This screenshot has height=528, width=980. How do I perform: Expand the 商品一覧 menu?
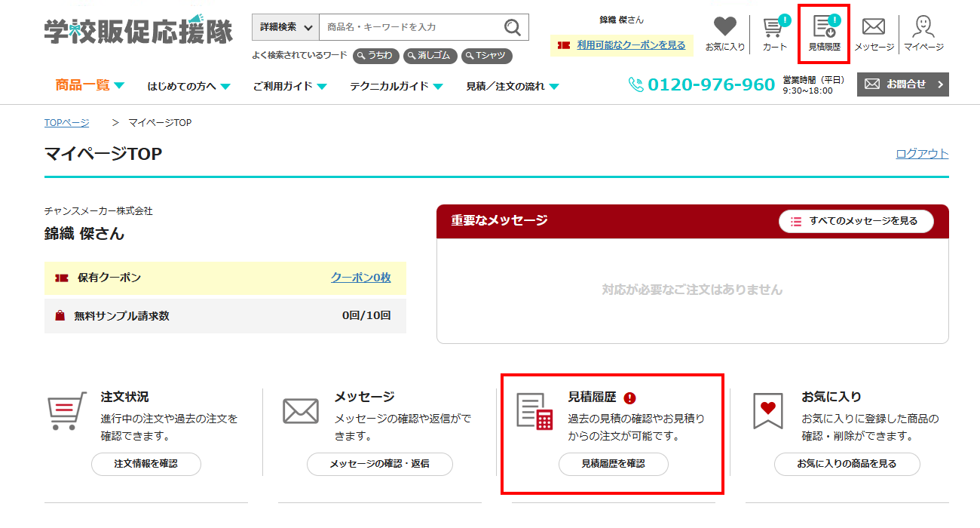[90, 85]
